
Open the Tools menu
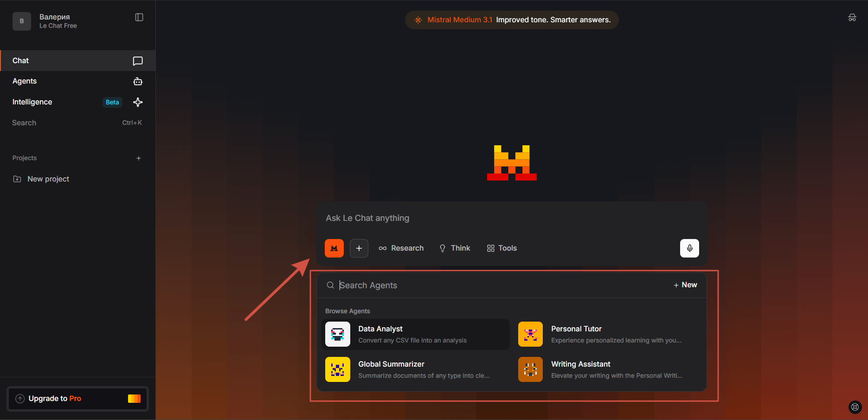[x=502, y=248]
